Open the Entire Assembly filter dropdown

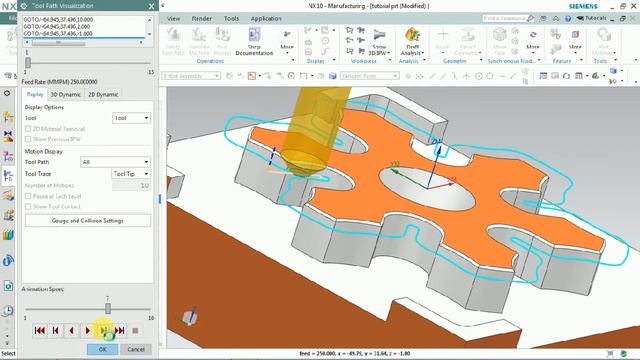[191, 76]
